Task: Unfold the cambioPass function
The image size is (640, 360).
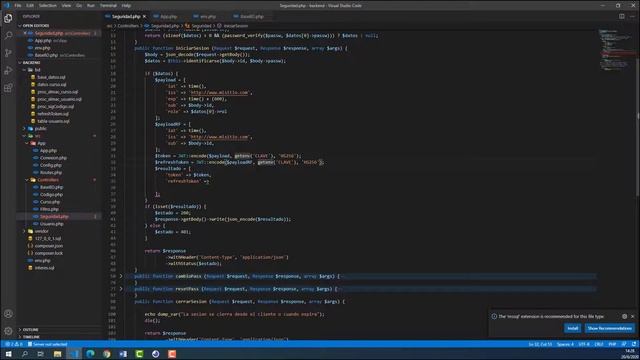Action: (x=121, y=276)
